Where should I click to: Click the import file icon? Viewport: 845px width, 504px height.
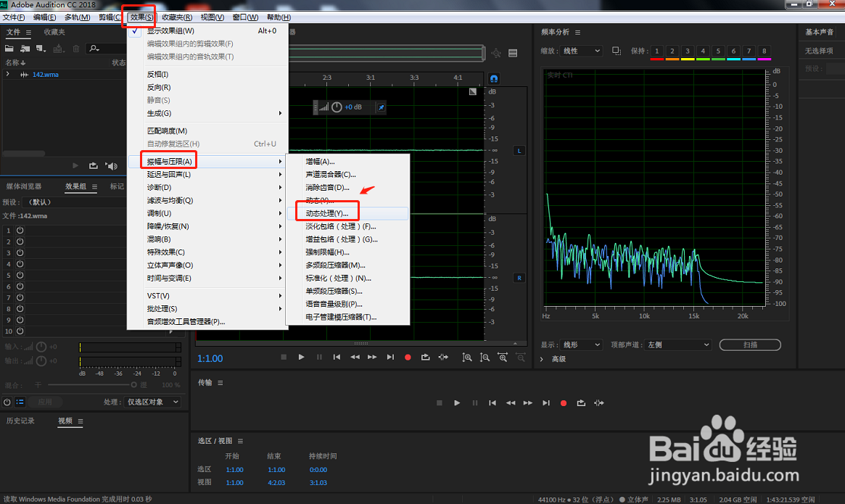(25, 49)
